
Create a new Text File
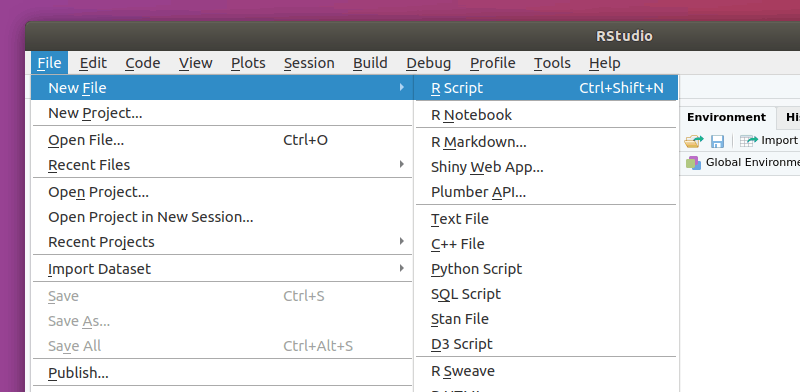click(546, 219)
